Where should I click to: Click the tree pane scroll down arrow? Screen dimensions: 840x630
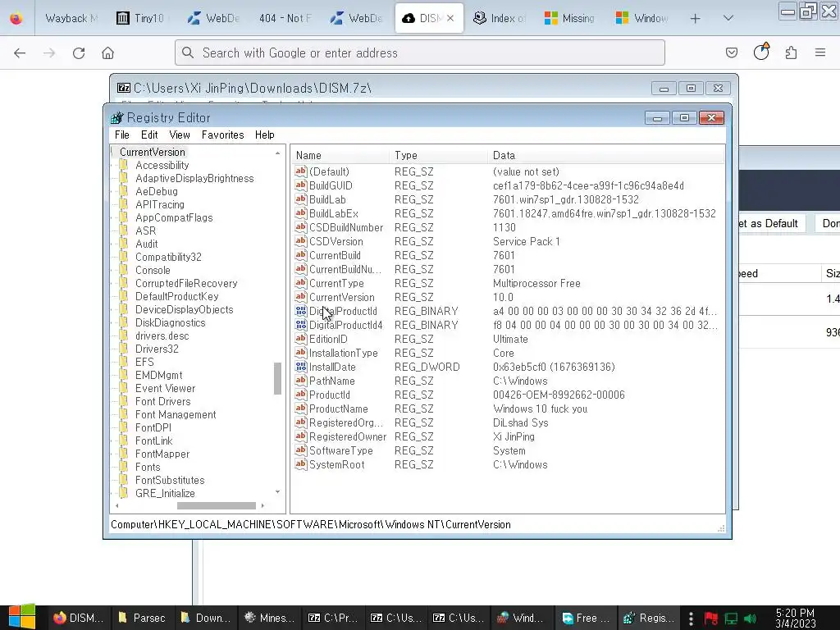click(277, 492)
